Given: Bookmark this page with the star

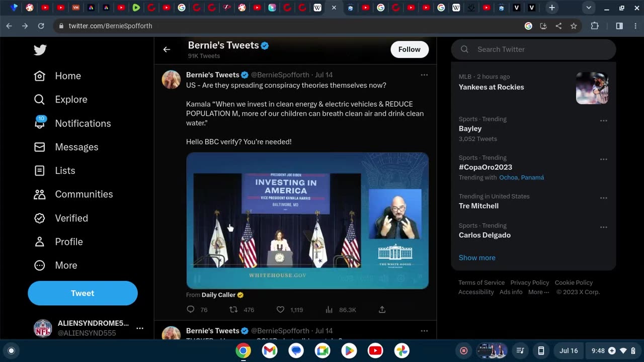Looking at the screenshot, I should (574, 26).
